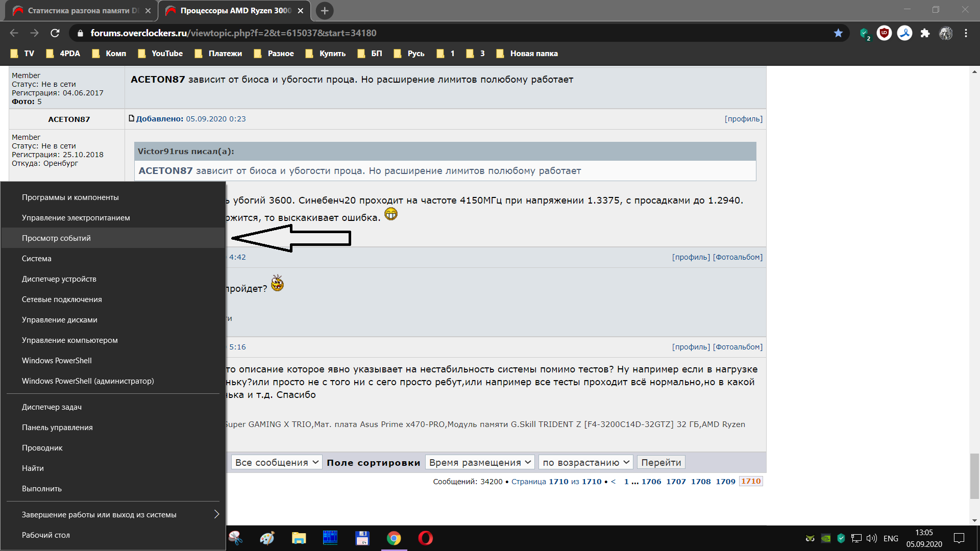The height and width of the screenshot is (551, 980).
Task: Reload the current forum page
Action: [x=55, y=33]
